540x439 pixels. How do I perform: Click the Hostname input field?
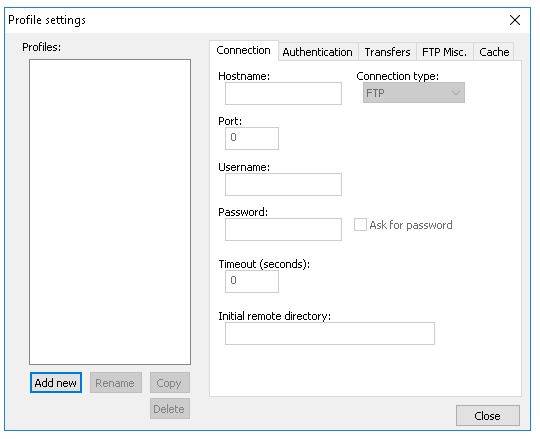[x=283, y=93]
